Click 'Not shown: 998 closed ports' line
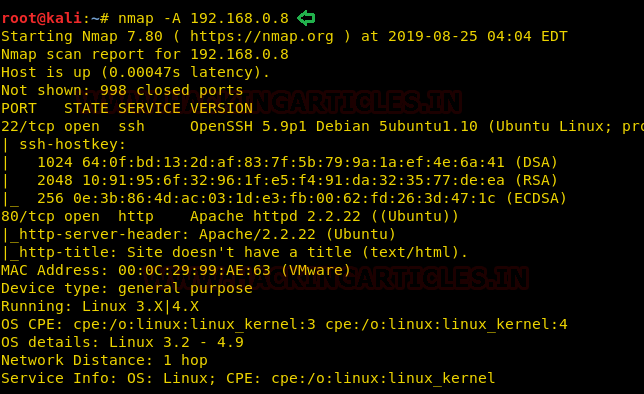Screen dimensions: 644x394 [x=122, y=90]
